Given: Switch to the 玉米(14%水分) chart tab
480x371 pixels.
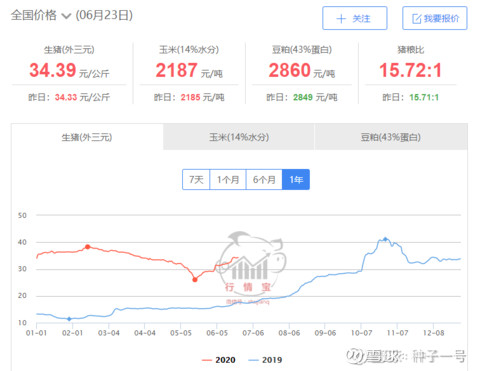Looking at the screenshot, I should (239, 137).
